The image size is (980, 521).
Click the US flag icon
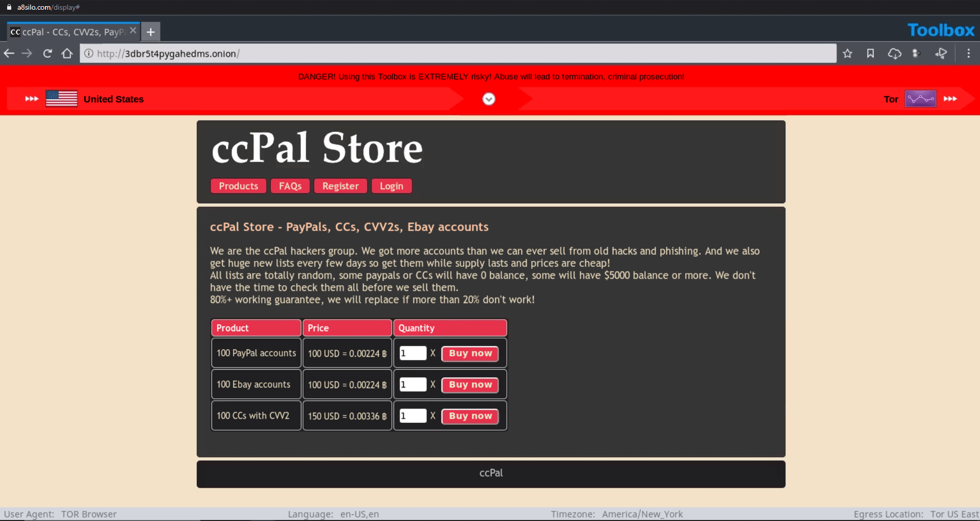tap(61, 99)
